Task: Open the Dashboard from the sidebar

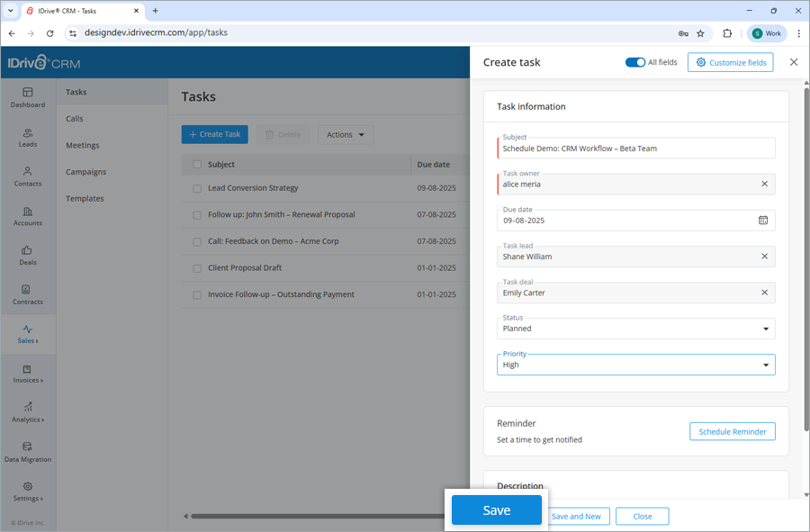Action: coord(28,99)
